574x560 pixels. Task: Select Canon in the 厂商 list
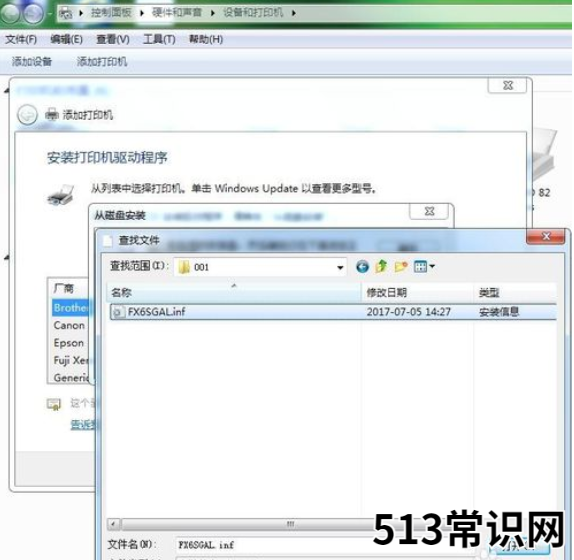click(70, 325)
